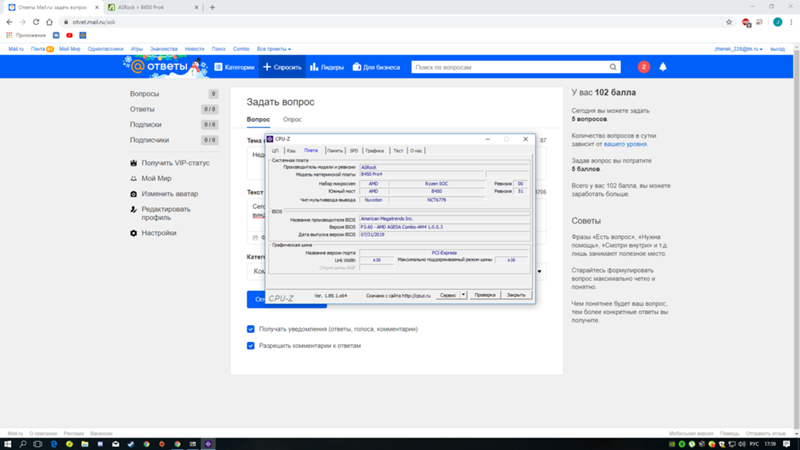Click the search magnifier icon
Screen dimensions: 800x450
coord(613,67)
